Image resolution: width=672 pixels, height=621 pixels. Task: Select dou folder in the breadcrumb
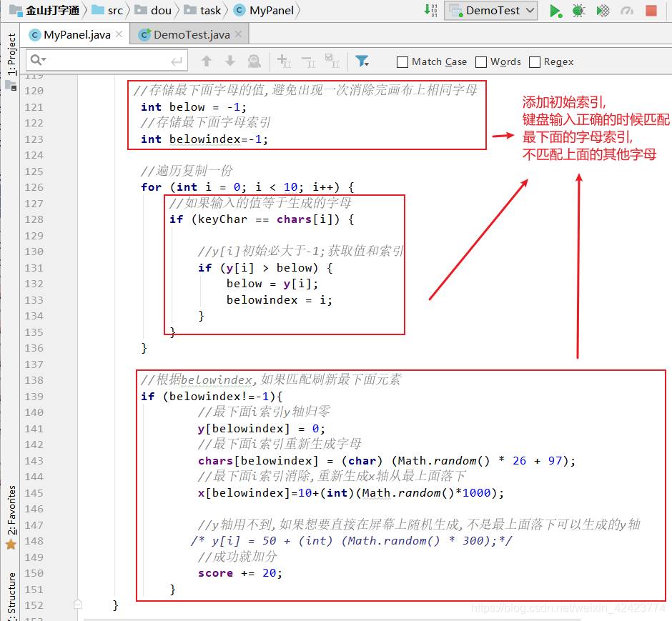coord(153,10)
